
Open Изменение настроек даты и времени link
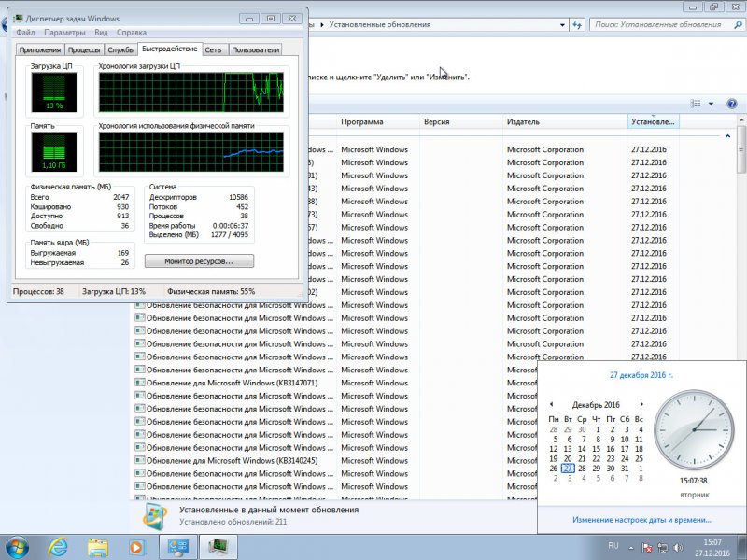[x=641, y=520]
